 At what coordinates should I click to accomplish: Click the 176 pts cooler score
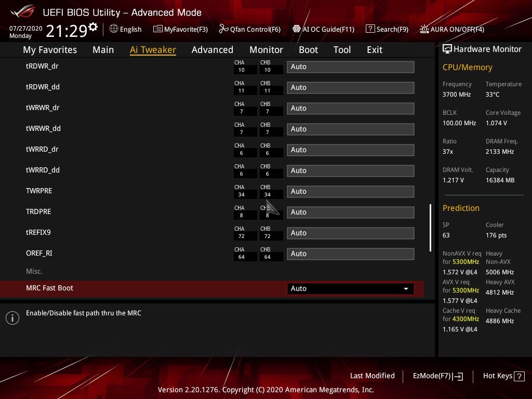tap(496, 235)
